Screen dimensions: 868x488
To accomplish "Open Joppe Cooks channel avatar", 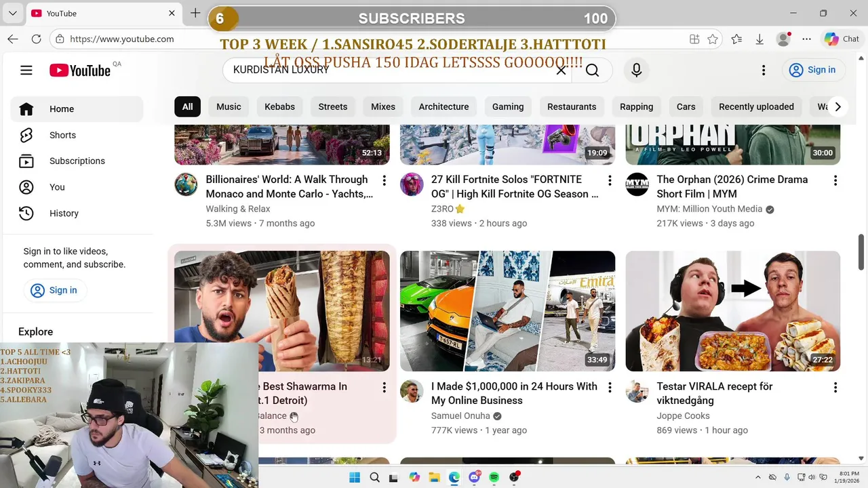I will click(637, 391).
